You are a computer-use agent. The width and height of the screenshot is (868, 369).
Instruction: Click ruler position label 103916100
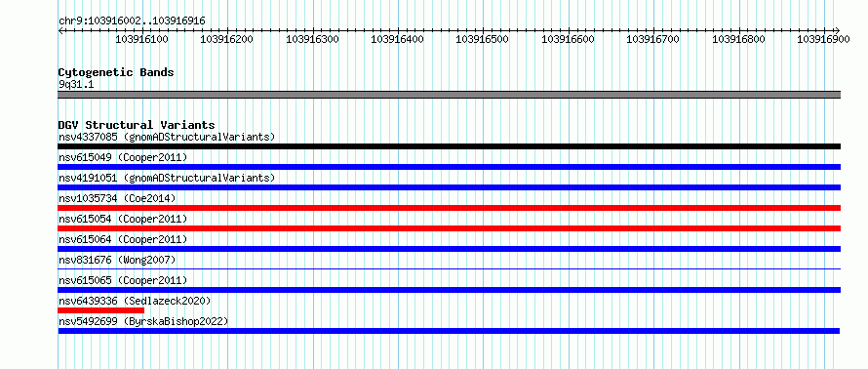point(141,39)
